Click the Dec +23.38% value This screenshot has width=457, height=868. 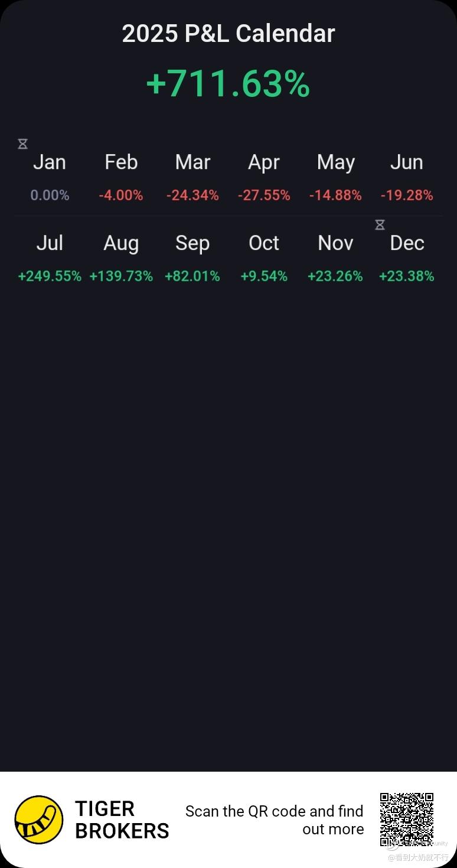coord(407,276)
